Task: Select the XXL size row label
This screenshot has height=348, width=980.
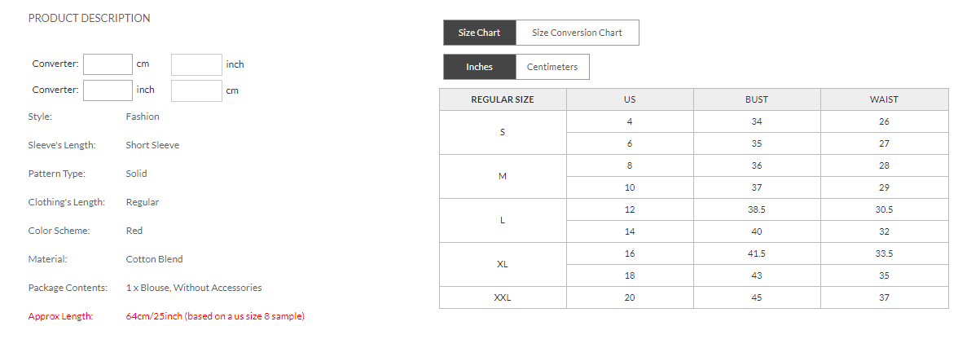Action: coord(503,297)
